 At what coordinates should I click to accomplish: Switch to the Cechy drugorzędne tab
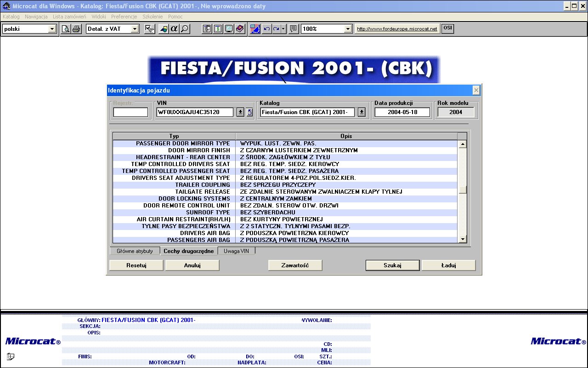pos(189,251)
